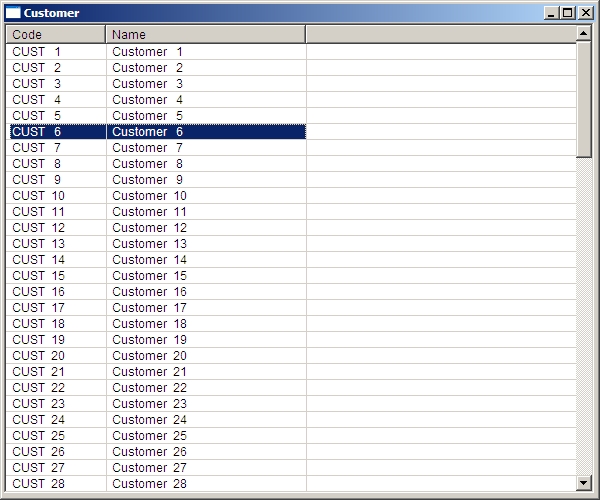Select the CUST 27 code cell
The image size is (600, 500).
pos(56,467)
